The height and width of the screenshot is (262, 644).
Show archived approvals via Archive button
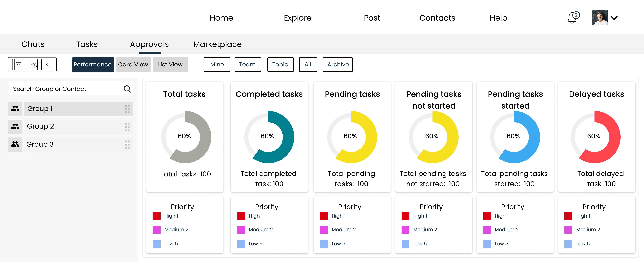tap(337, 64)
